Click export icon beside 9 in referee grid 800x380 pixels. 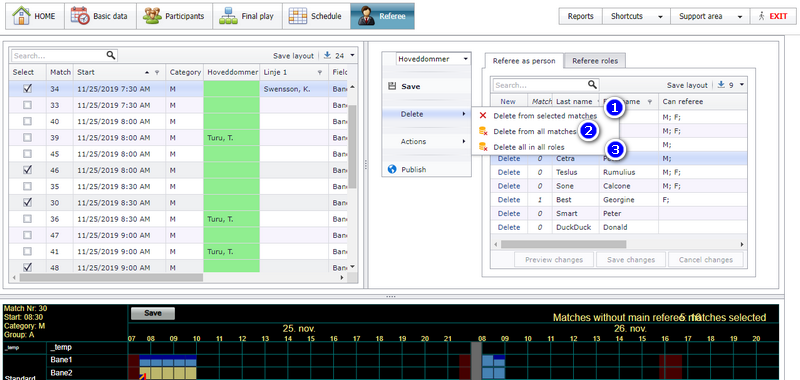(721, 85)
